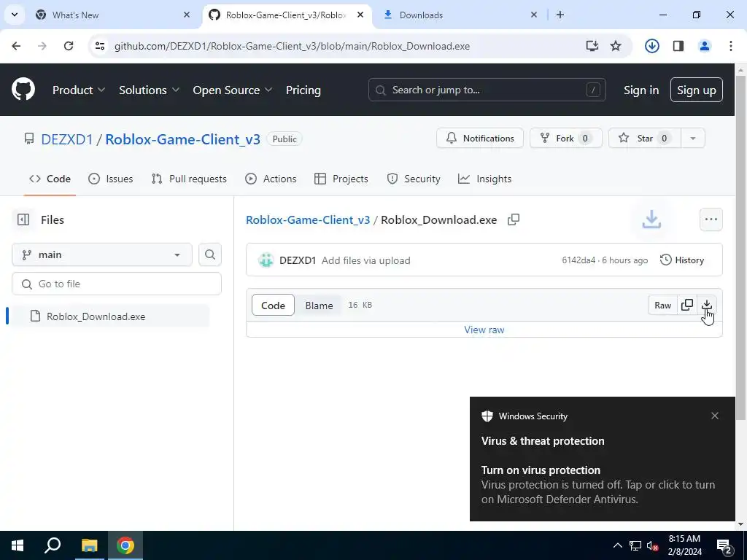Star the repository
Image resolution: width=747 pixels, height=560 pixels.
645,138
